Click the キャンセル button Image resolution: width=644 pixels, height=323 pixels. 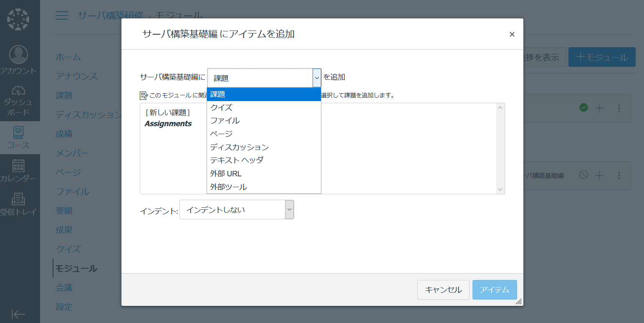pos(443,290)
